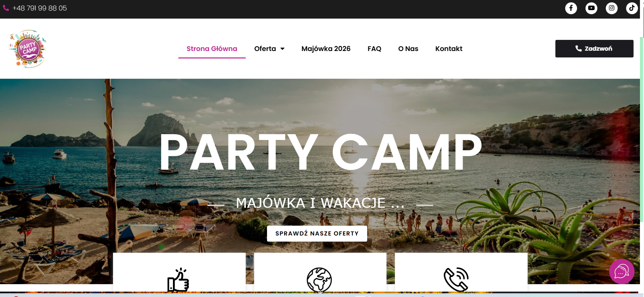Go to Strona Główna tab
This screenshot has width=644, height=297.
click(212, 49)
